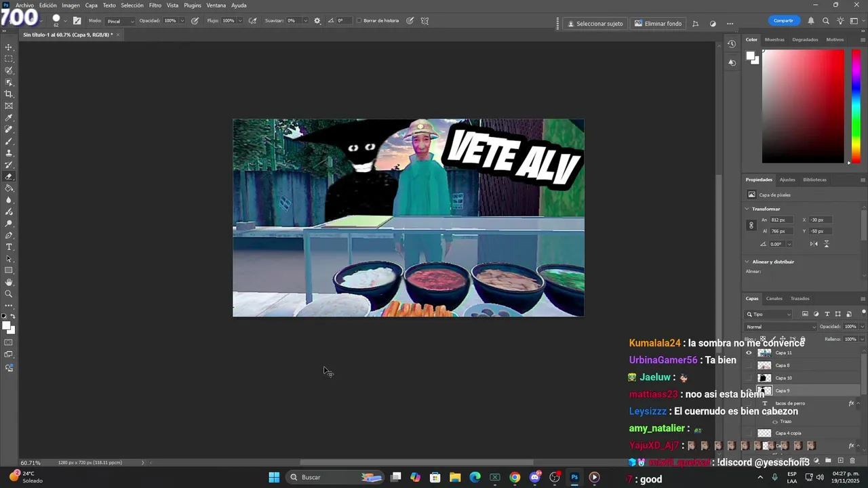
Task: Select the Brush tool
Action: click(9, 141)
